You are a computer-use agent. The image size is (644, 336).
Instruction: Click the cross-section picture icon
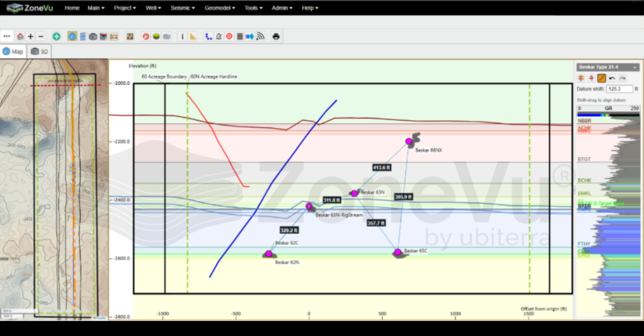[114, 36]
